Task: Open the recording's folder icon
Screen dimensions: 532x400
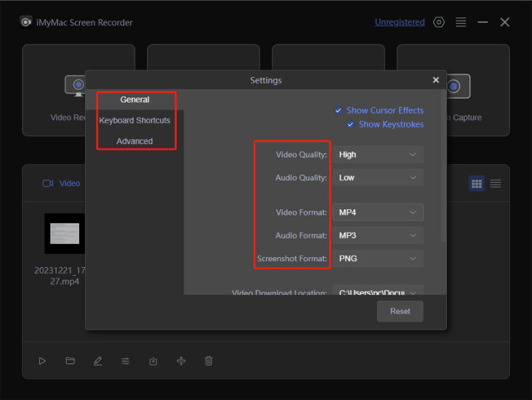Action: pyautogui.click(x=70, y=361)
